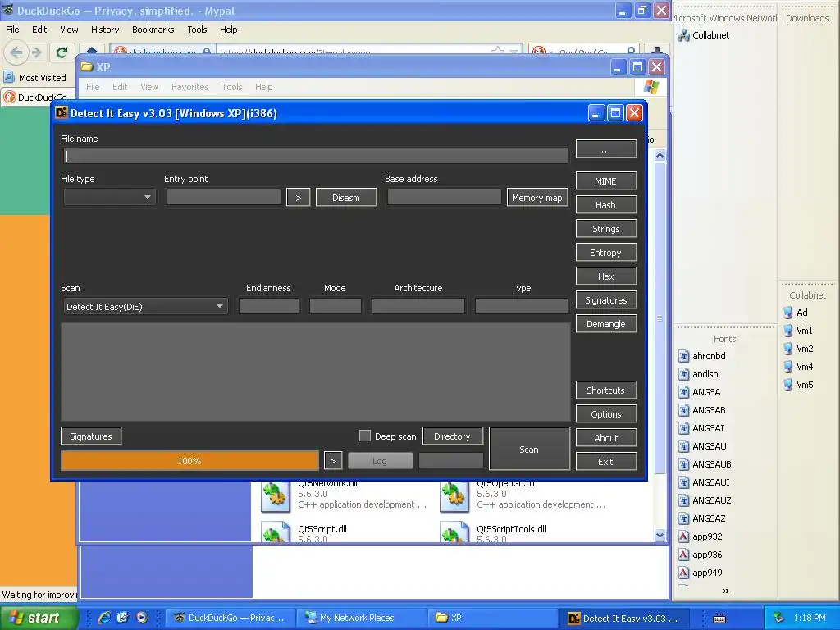Click the browser Back arrow icon
840x630 pixels.
coord(16,52)
